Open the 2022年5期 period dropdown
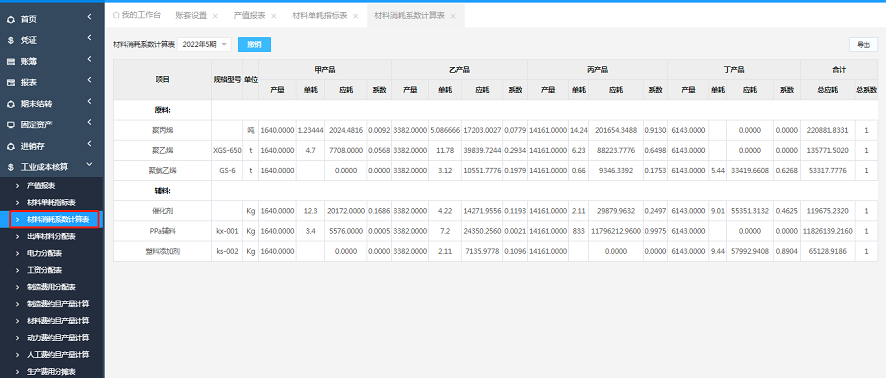The height and width of the screenshot is (378, 886). (x=205, y=45)
